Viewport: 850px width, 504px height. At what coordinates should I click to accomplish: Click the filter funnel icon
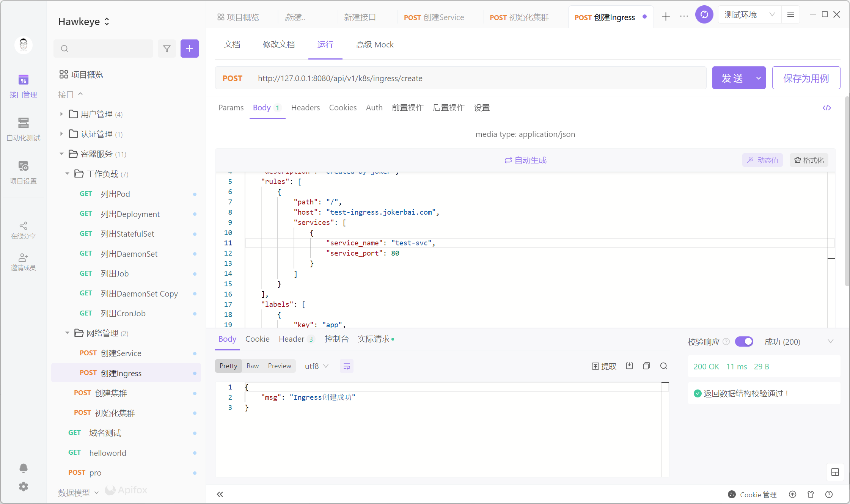point(167,49)
